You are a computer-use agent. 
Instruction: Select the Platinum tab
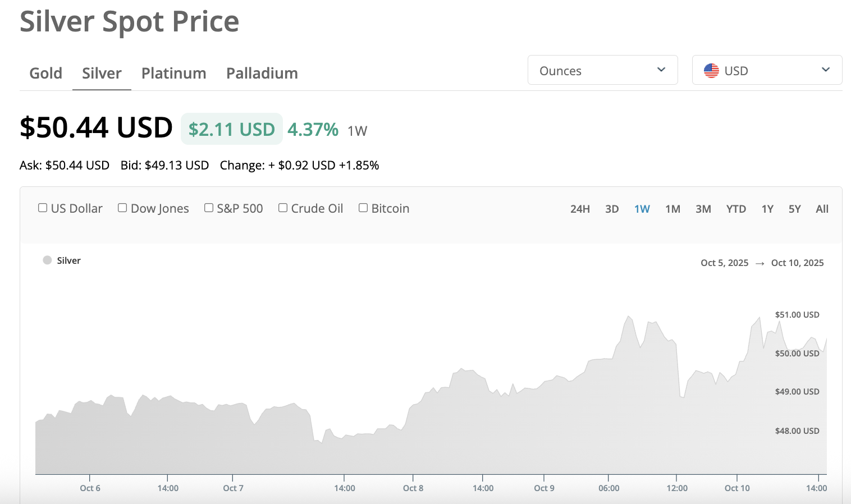coord(173,74)
